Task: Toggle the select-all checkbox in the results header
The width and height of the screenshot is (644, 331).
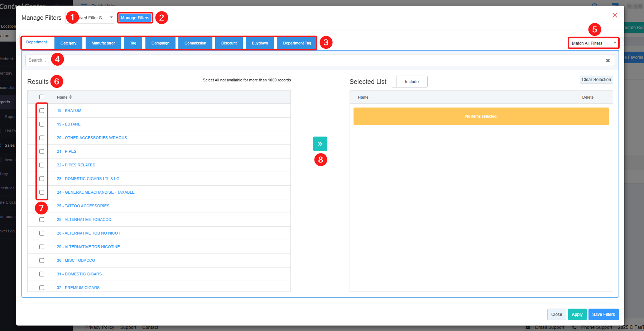Action: (x=42, y=97)
